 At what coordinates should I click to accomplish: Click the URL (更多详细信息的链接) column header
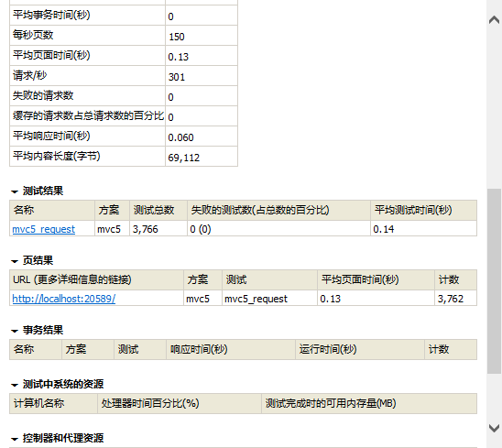coord(97,279)
